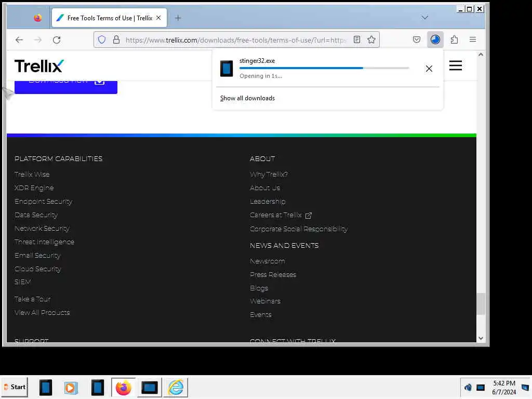532x399 pixels.
Task: Open the XDR Engine link
Action: [34, 188]
